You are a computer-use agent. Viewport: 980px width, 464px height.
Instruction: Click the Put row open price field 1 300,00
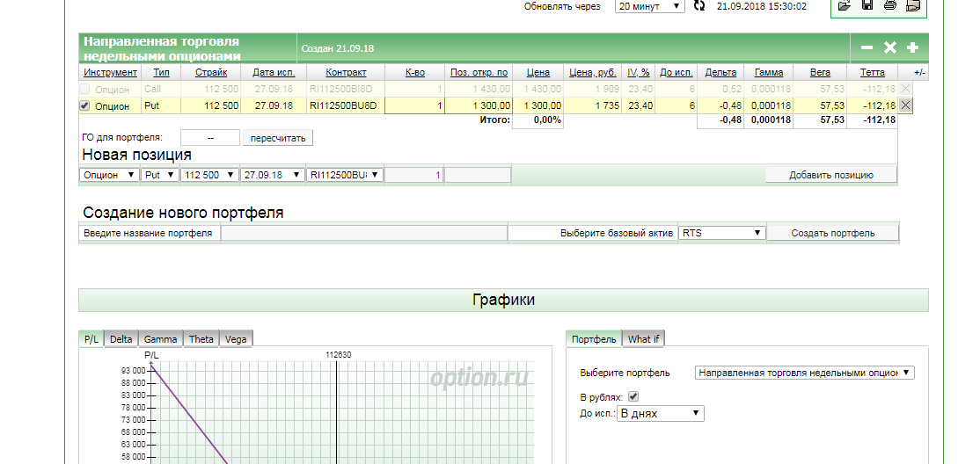pyautogui.click(x=479, y=106)
